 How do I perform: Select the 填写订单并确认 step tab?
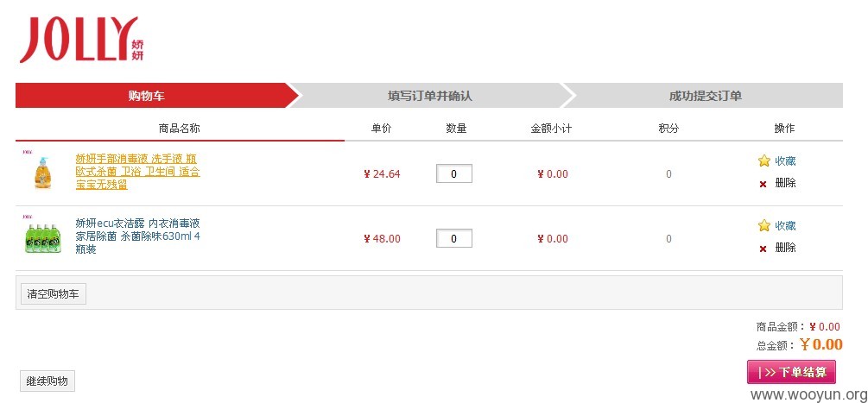coord(431,96)
